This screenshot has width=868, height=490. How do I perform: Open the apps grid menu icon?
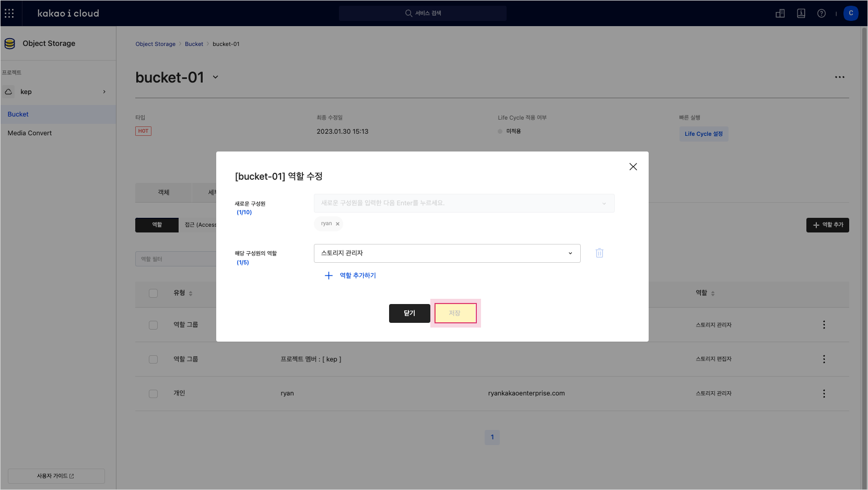[x=9, y=13]
